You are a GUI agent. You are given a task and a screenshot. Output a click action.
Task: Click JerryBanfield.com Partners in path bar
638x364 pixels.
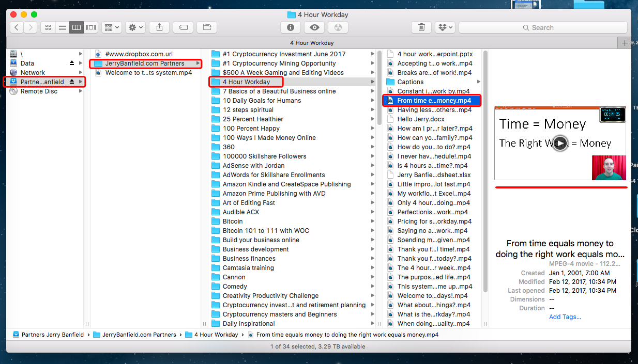[x=135, y=335]
